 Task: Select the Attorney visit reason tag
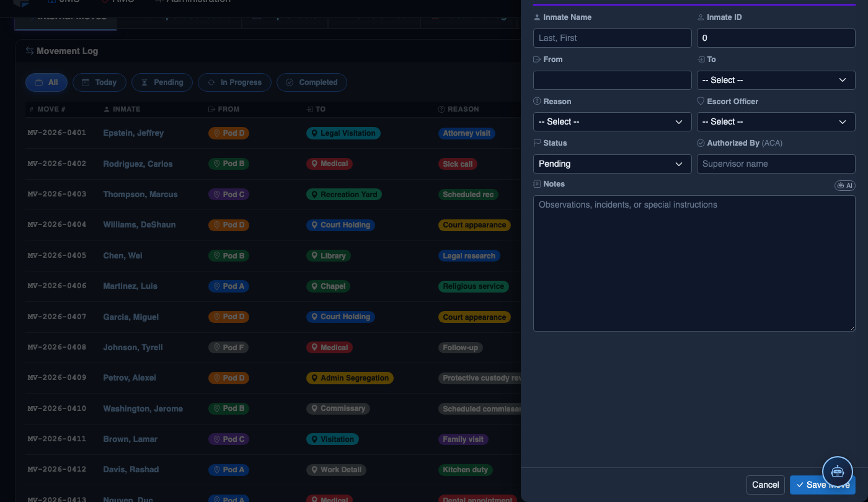click(466, 133)
